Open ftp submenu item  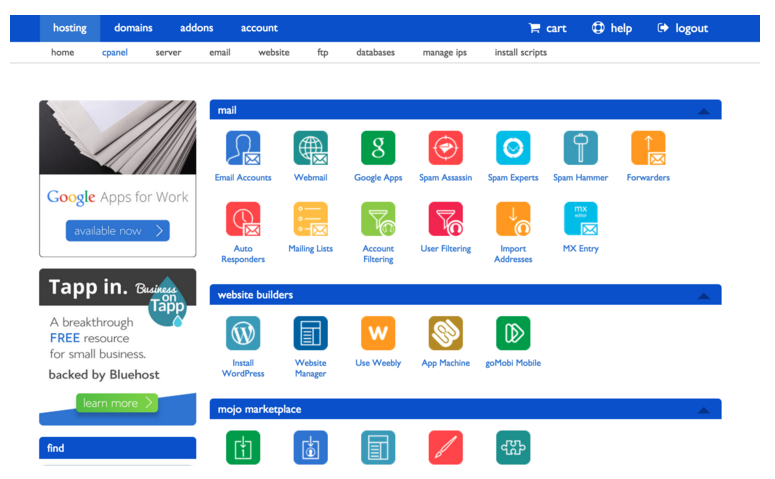(323, 52)
